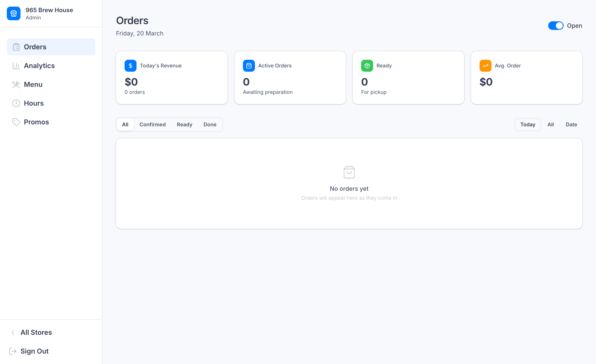Select the Today filter option
This screenshot has height=364, width=596.
pyautogui.click(x=528, y=124)
